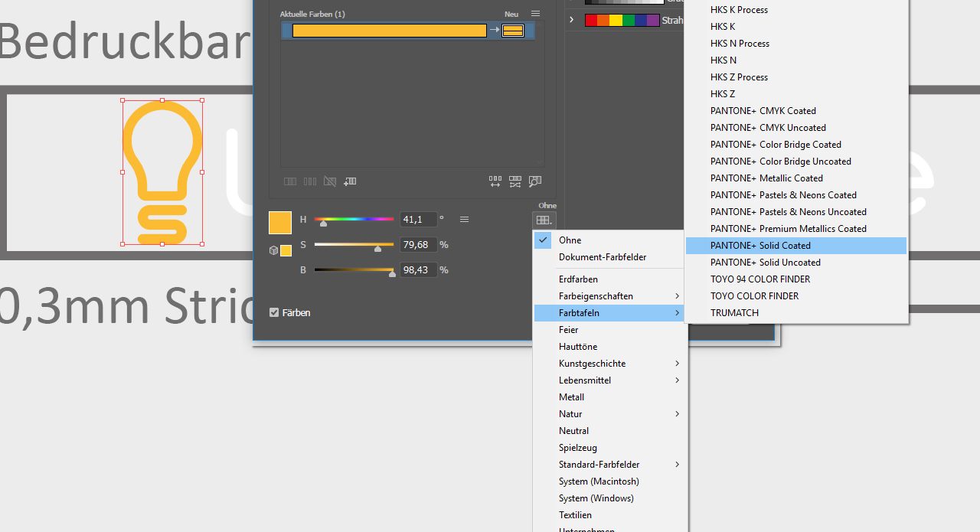
Task: Choose System (Macintosh) from the menu
Action: (609, 481)
